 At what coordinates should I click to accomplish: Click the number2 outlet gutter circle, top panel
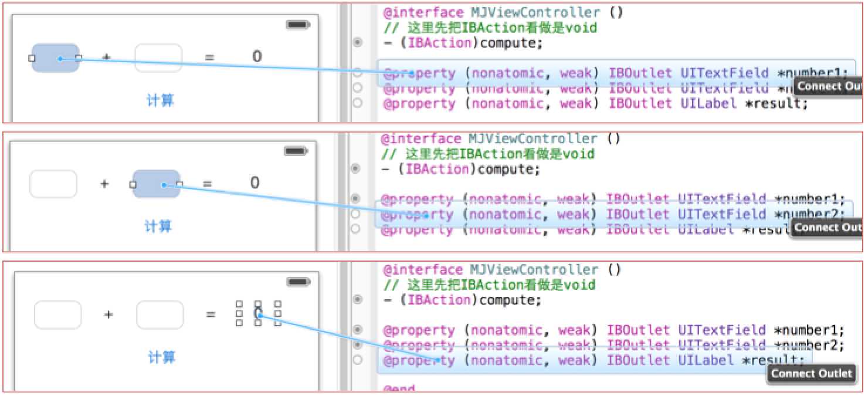358,88
